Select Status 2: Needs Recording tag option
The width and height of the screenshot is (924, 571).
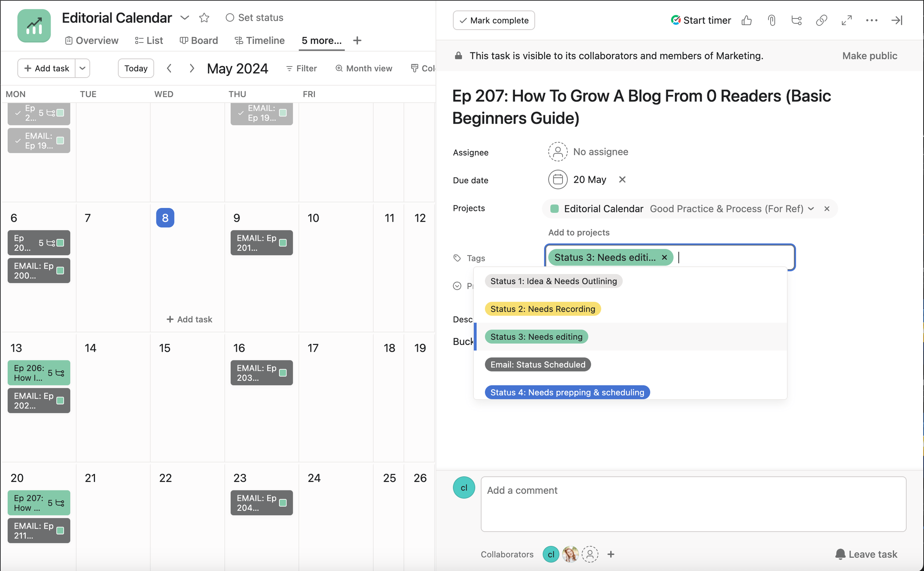542,309
